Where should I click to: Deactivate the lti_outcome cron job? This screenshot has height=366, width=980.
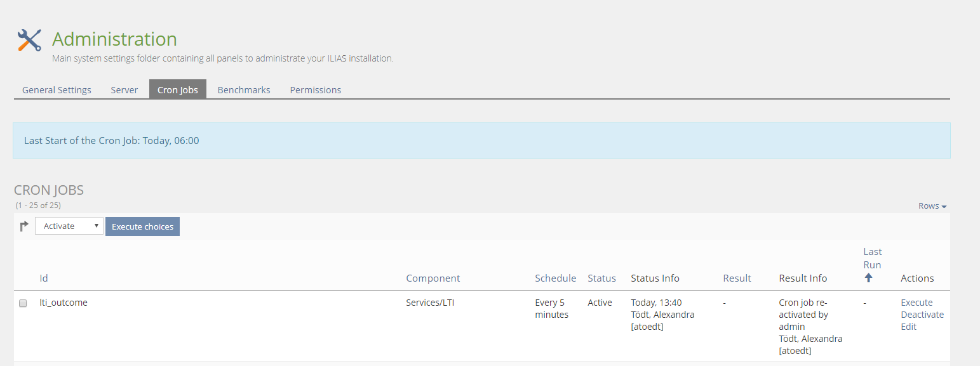[922, 315]
